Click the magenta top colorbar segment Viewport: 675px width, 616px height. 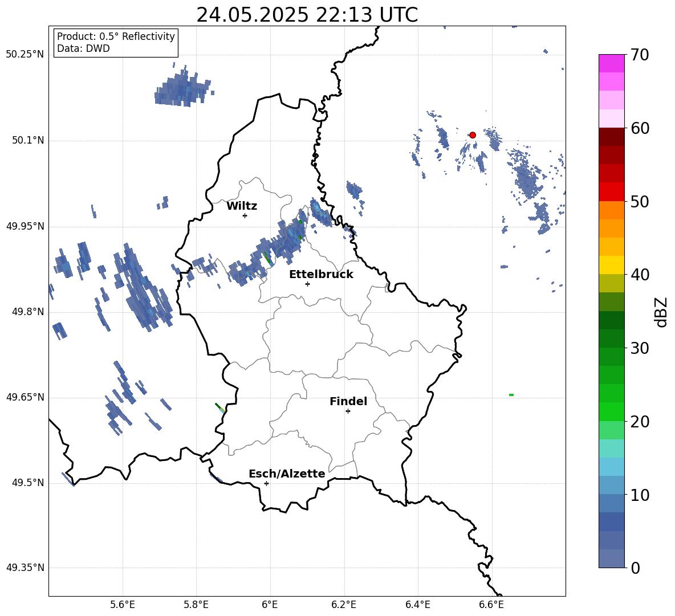(611, 64)
